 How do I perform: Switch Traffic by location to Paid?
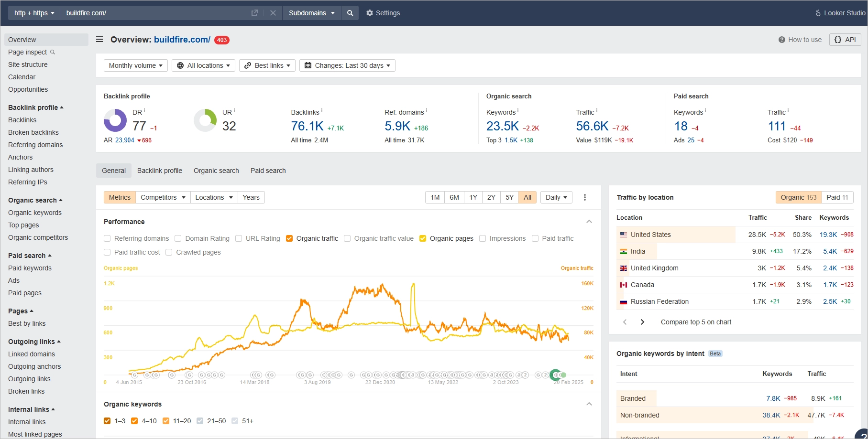[836, 197]
